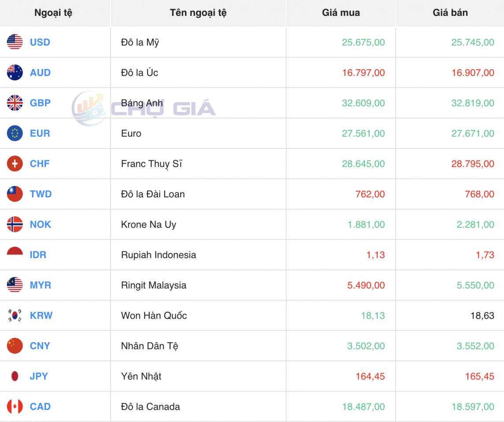Click the NOK Norwegian flag icon
Viewport: 504px width, 422px height.
click(x=14, y=224)
